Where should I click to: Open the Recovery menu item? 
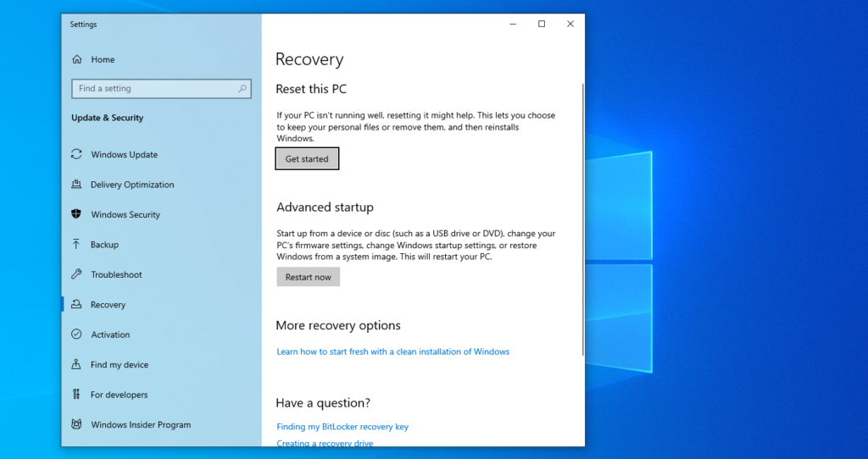[x=108, y=305]
